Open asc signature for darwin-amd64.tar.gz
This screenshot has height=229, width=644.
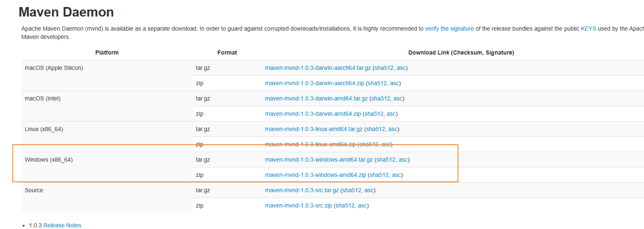click(x=398, y=98)
